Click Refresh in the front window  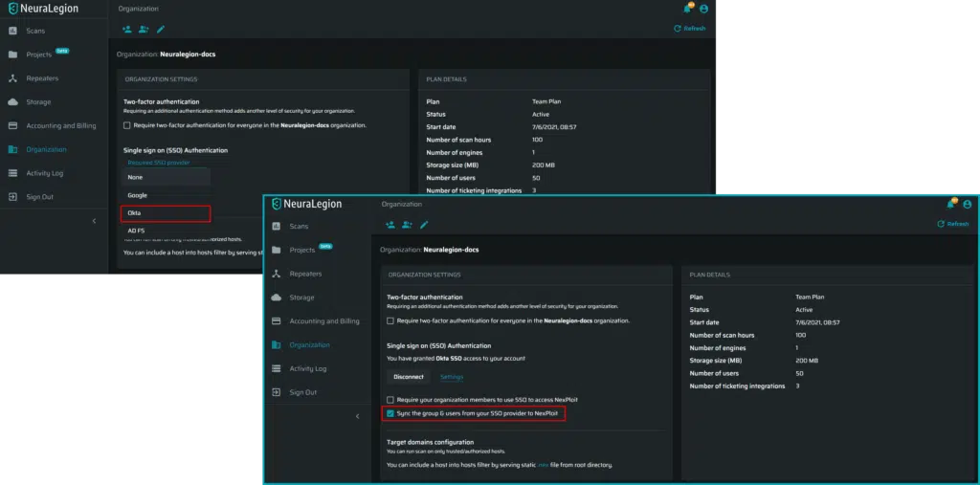pos(953,224)
